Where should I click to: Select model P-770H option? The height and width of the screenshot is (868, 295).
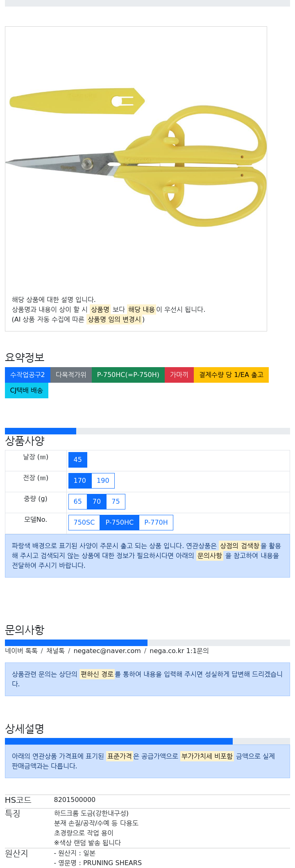tap(156, 523)
